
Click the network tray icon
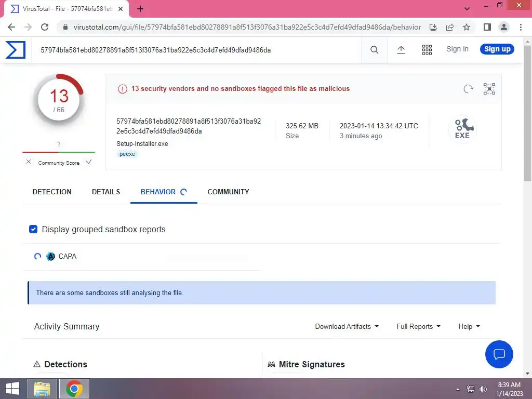coord(471,389)
